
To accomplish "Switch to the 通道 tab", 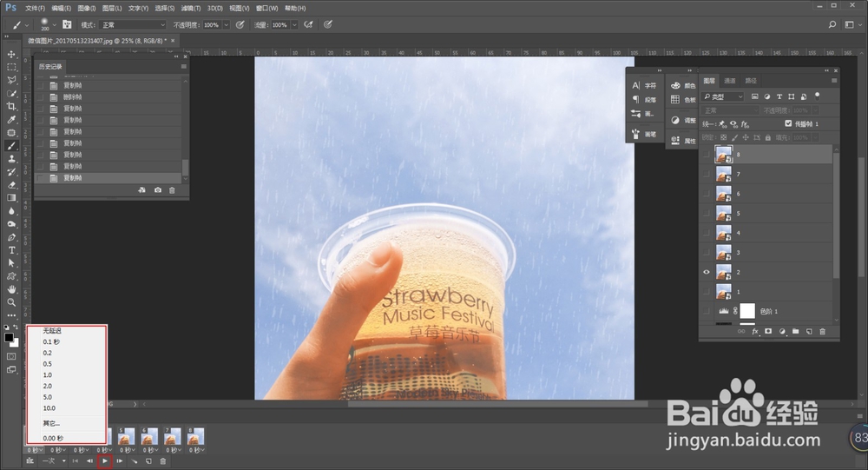I will pyautogui.click(x=730, y=81).
